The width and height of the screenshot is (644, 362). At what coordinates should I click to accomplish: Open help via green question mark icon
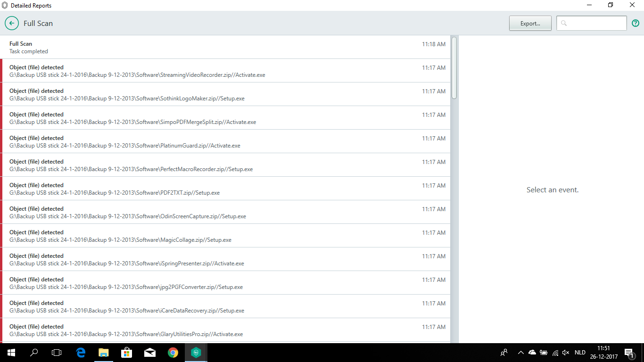[x=636, y=23]
